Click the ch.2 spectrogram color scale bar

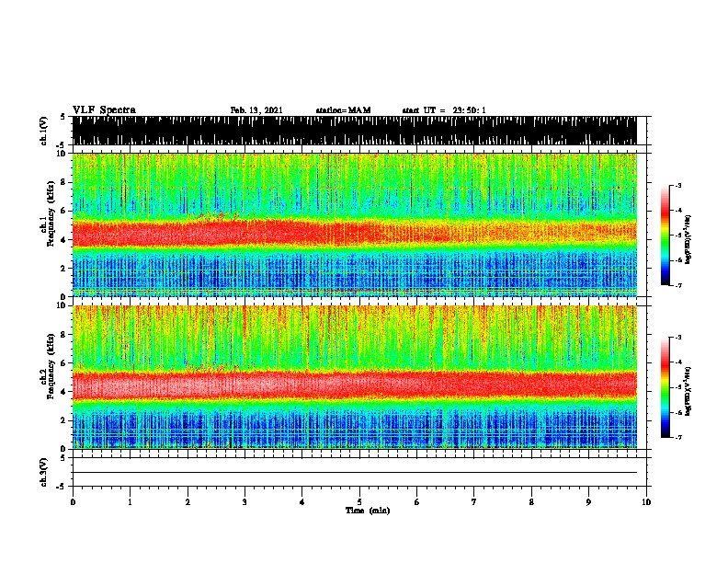click(665, 387)
